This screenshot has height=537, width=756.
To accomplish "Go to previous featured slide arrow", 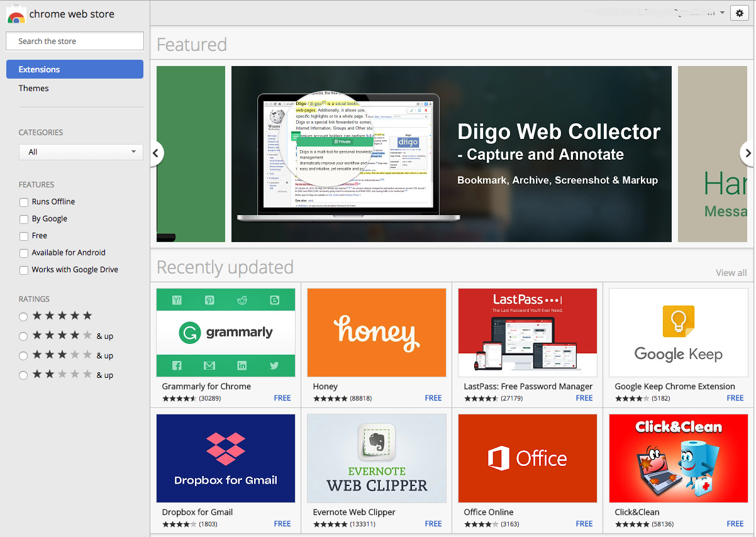I will tap(156, 153).
